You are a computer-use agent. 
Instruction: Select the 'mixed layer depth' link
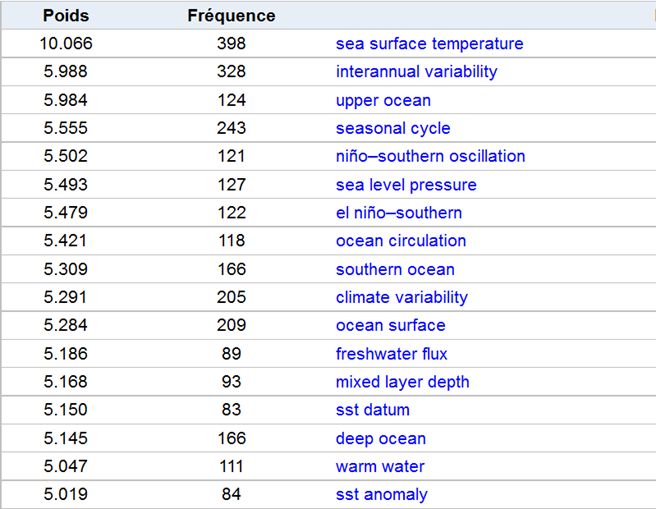coord(402,382)
